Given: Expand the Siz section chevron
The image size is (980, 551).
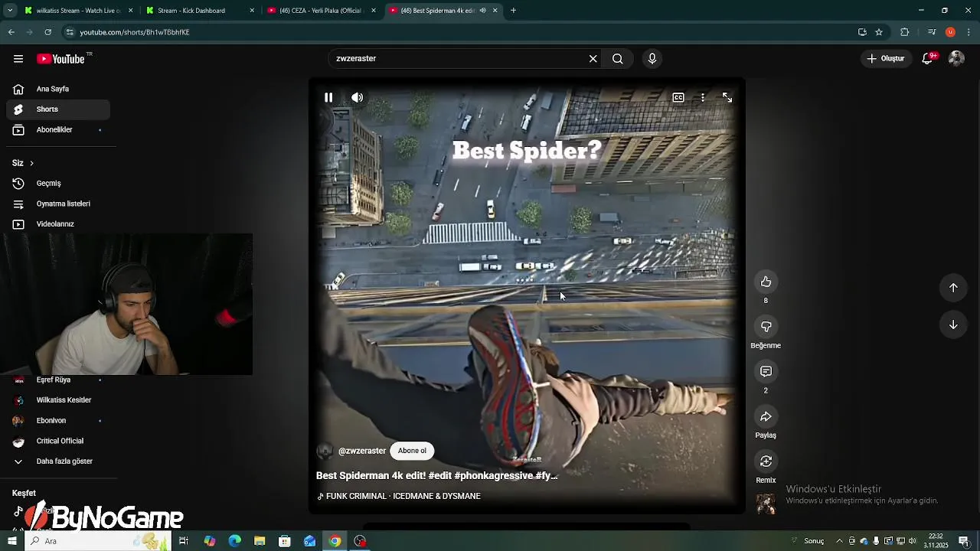Looking at the screenshot, I should tap(31, 163).
